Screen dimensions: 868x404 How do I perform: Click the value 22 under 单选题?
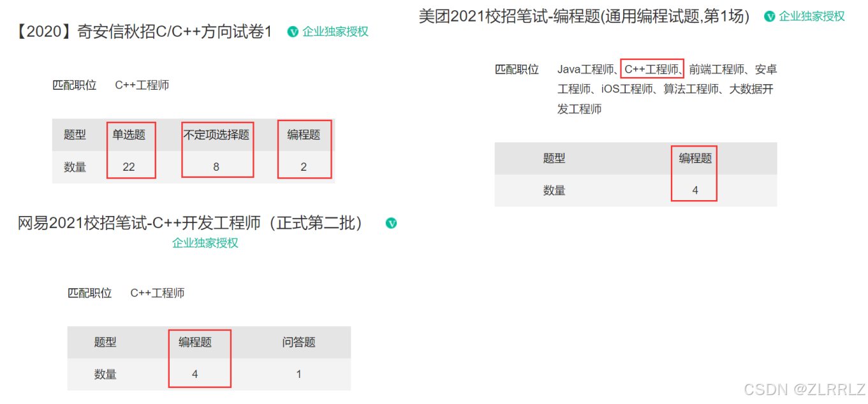point(129,167)
